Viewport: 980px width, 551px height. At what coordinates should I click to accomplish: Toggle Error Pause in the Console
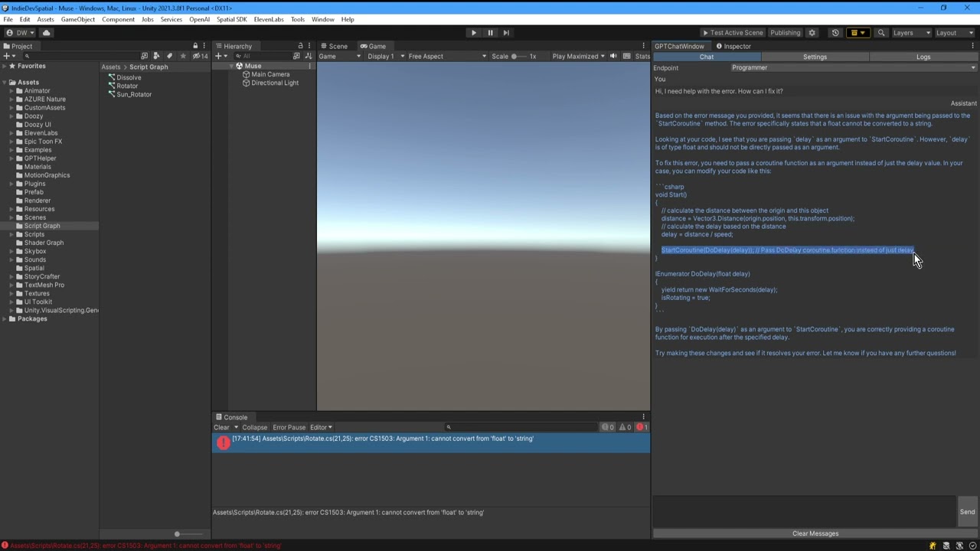click(289, 427)
